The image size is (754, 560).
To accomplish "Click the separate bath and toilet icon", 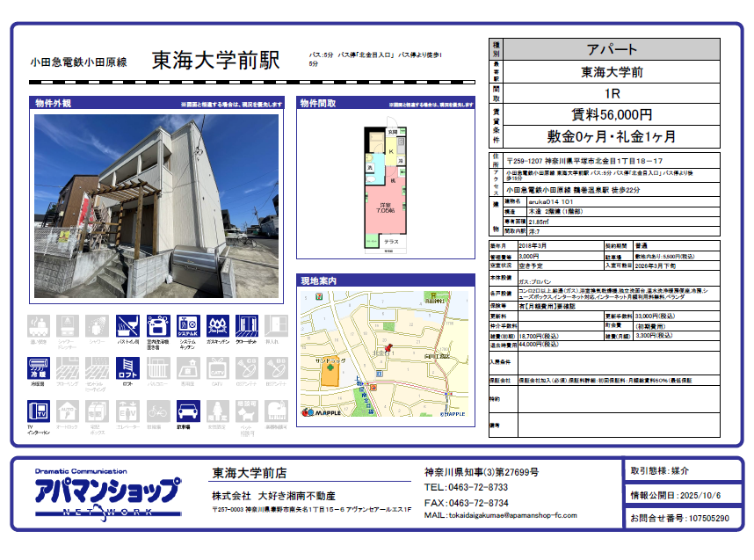I will (129, 327).
